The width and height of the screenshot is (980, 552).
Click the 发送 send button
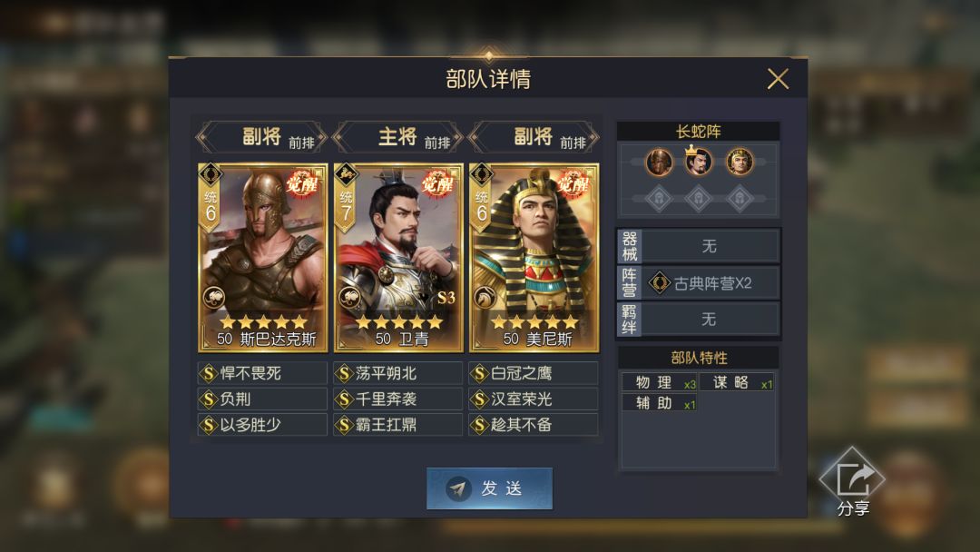[489, 488]
